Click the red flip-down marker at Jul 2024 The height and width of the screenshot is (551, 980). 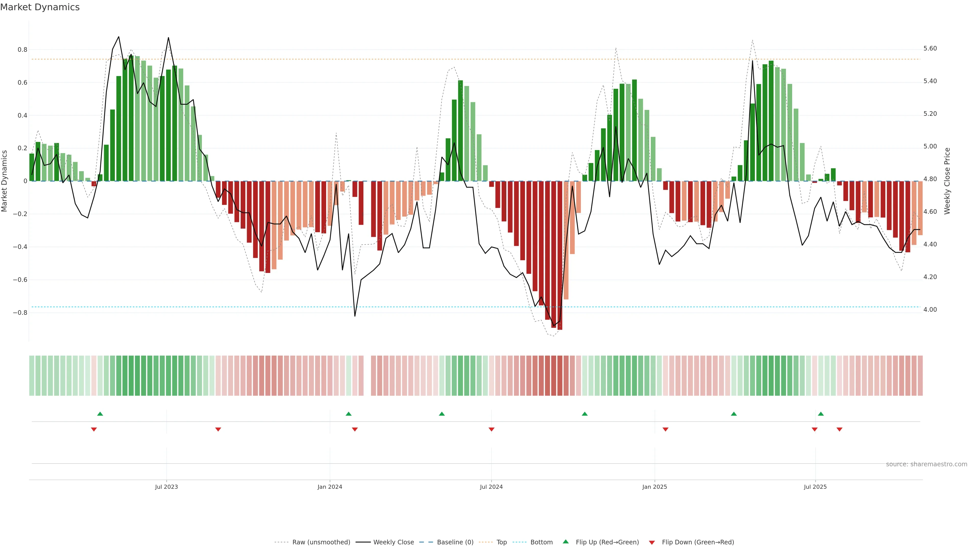491,429
